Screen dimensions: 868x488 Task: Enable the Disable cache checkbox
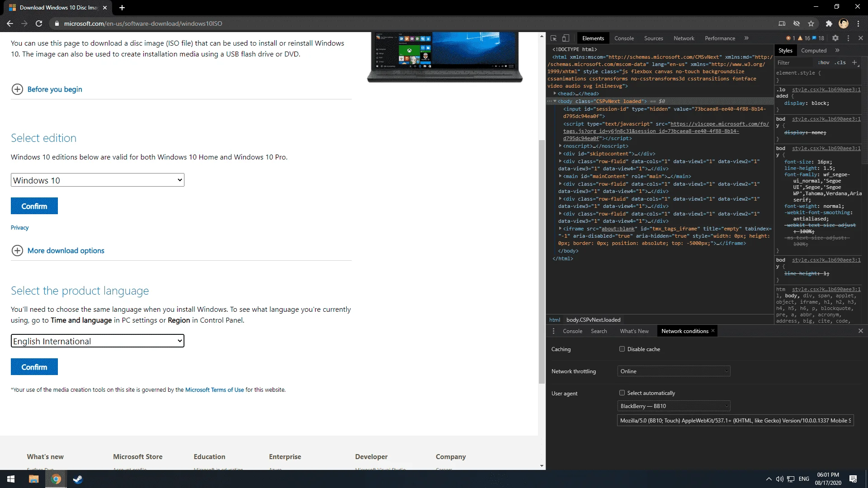pos(622,349)
